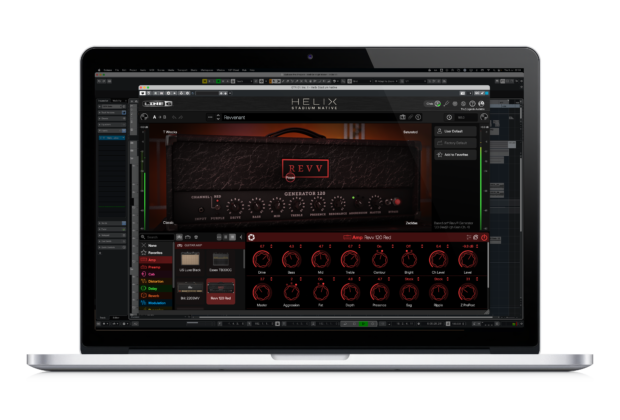Select the Modulation category
This screenshot has width=620, height=420.
click(157, 303)
